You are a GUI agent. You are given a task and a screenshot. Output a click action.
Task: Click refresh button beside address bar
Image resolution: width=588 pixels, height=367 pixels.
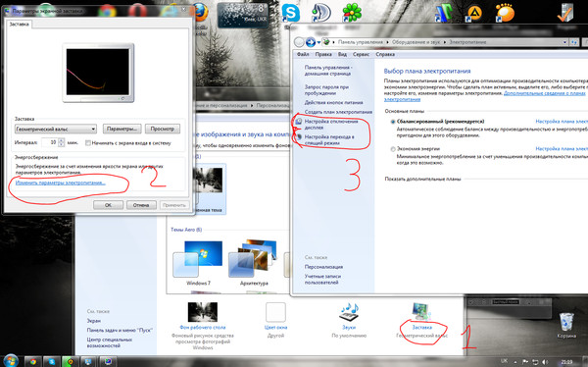[x=573, y=42]
